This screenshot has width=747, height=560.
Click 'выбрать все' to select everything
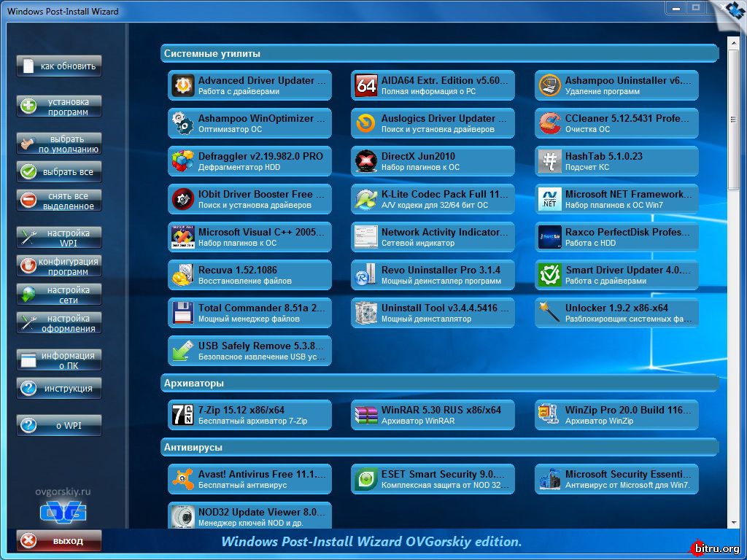59,172
